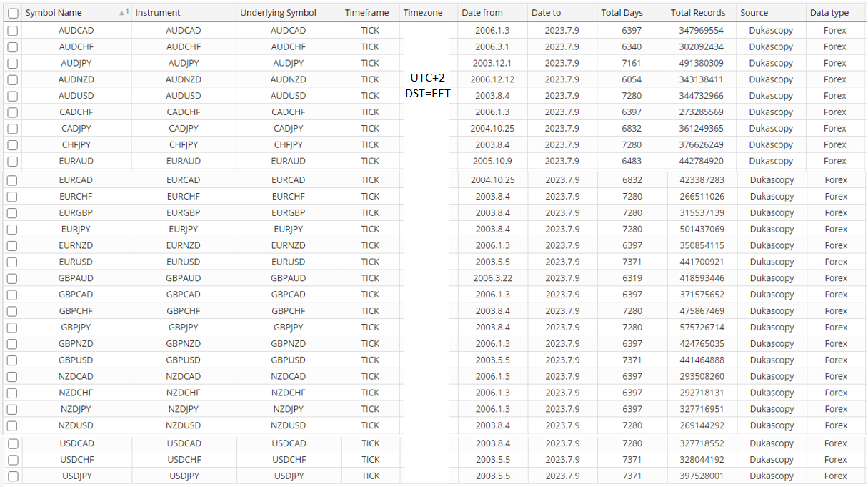Screen dimensions: 868x487
Task: Click the GBPCHF symbol name cell
Action: coord(76,311)
